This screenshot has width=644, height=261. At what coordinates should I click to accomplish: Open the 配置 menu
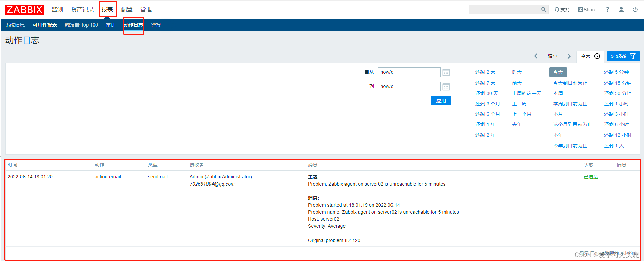tap(127, 9)
